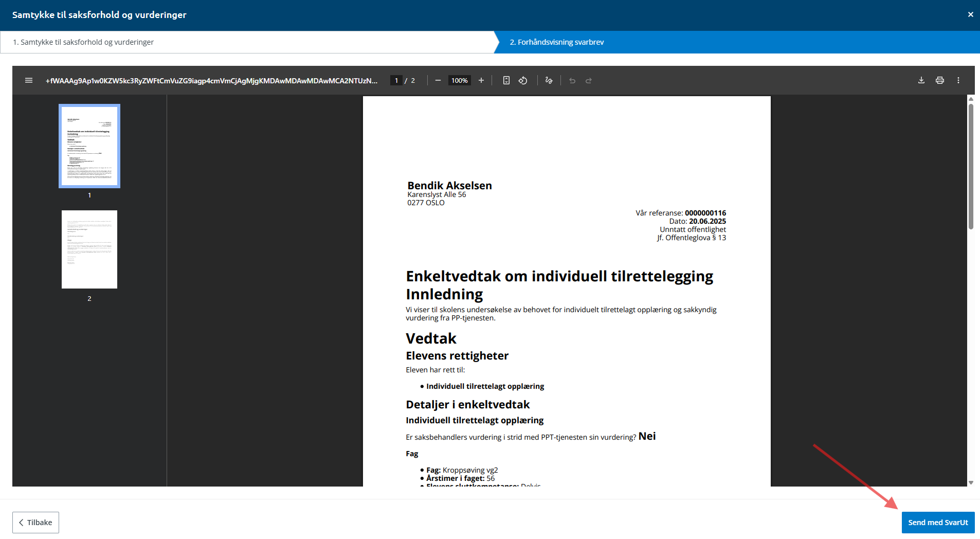
Task: Click the PDF vertical scrollbar thumb
Action: (x=971, y=167)
